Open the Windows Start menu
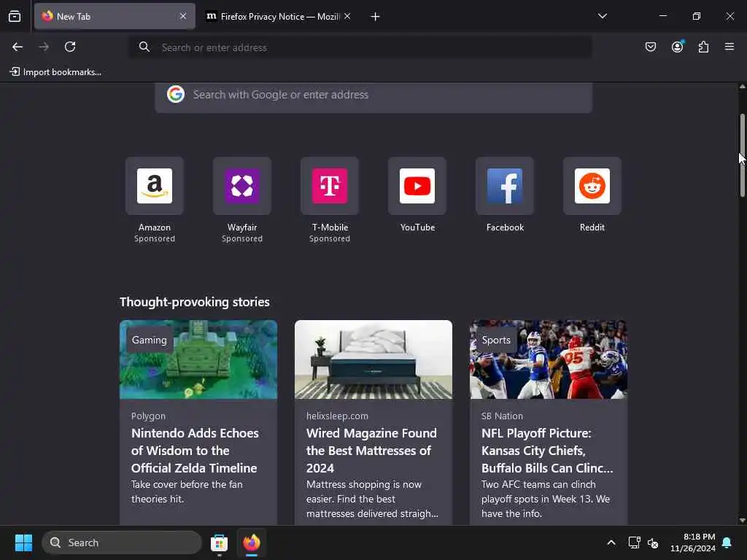This screenshot has height=560, width=747. [x=23, y=542]
